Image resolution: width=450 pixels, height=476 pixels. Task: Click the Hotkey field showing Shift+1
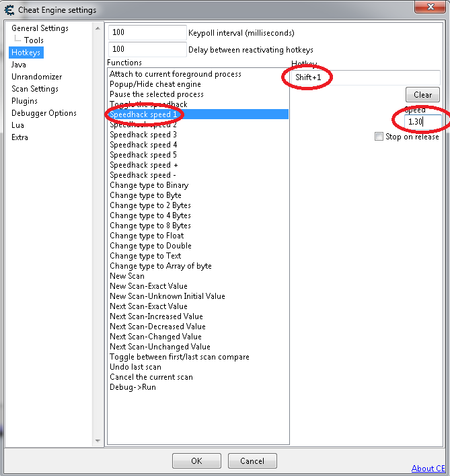point(365,77)
